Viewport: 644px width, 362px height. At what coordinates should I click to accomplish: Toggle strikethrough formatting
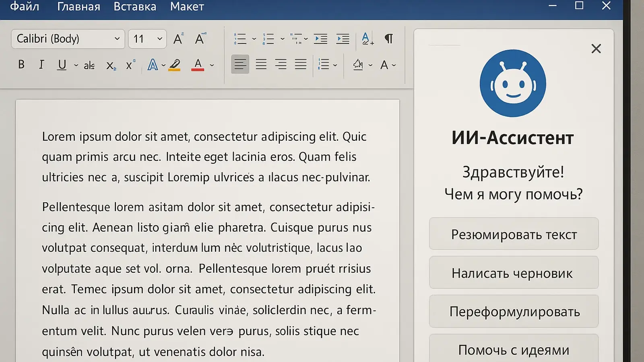[89, 65]
